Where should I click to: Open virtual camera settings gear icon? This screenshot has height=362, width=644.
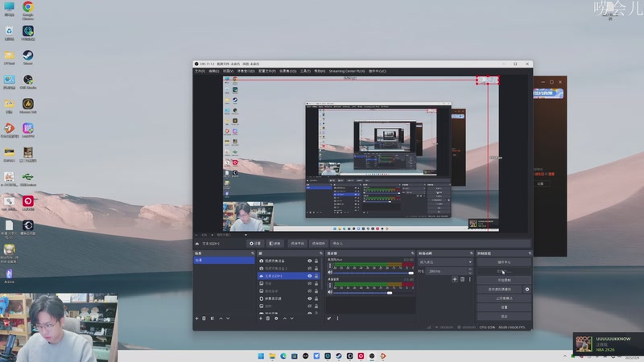527,290
